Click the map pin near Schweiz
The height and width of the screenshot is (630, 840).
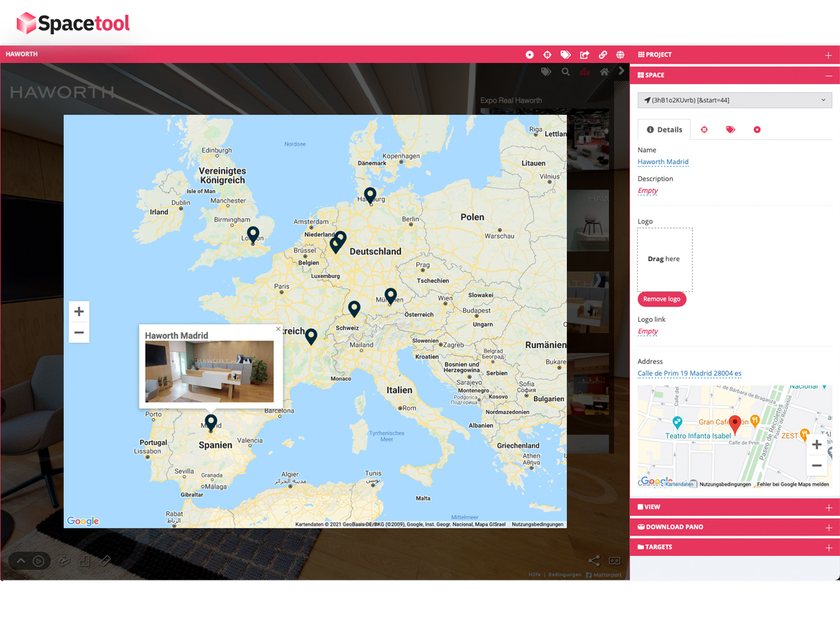pyautogui.click(x=354, y=309)
